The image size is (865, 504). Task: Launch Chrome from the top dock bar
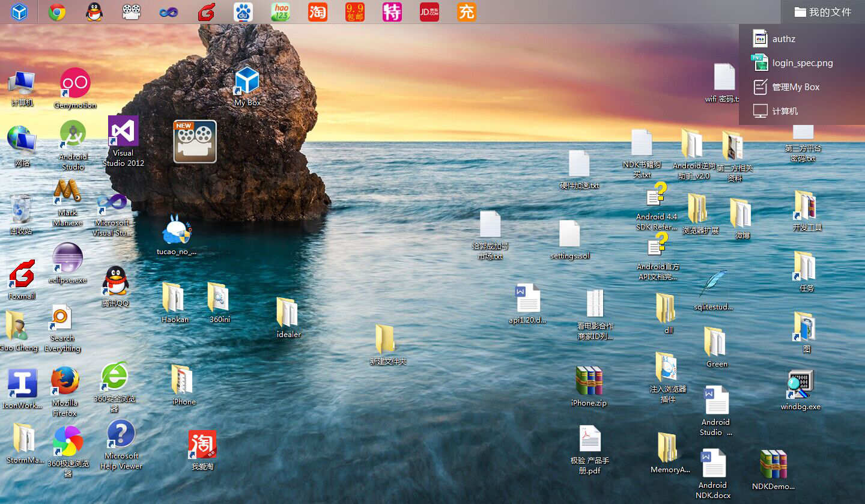pyautogui.click(x=57, y=12)
